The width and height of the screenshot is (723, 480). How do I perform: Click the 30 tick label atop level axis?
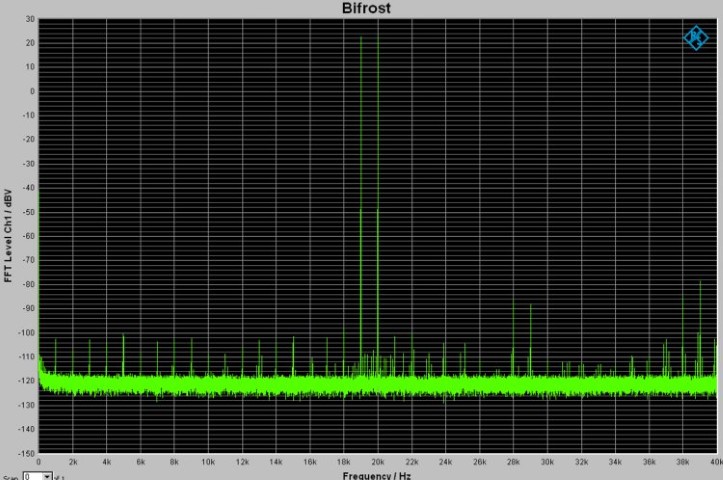[x=30, y=19]
